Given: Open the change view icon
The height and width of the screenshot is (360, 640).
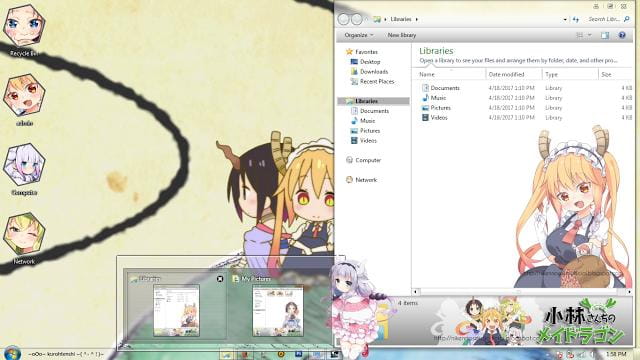Looking at the screenshot, I should (x=580, y=36).
